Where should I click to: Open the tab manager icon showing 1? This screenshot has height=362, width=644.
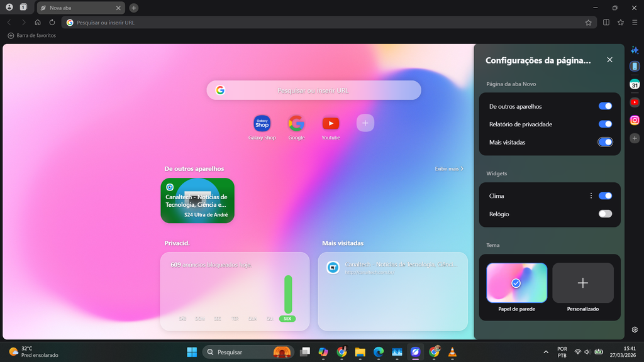coord(23,8)
